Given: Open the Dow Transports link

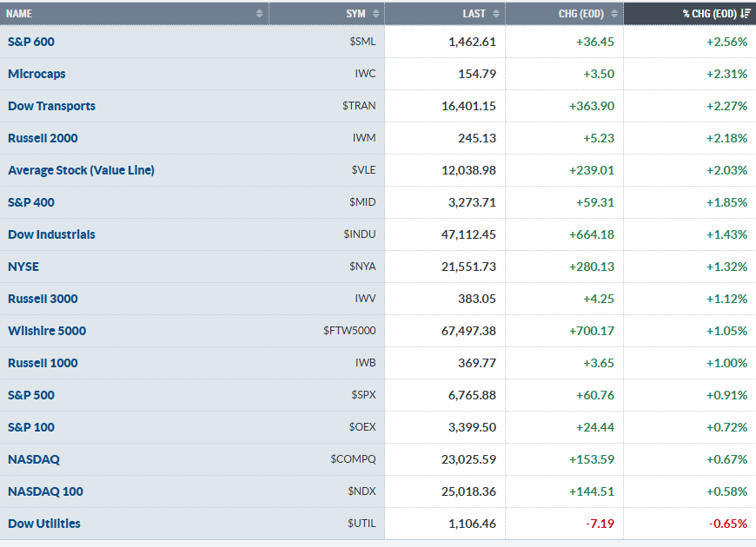Looking at the screenshot, I should pyautogui.click(x=51, y=106).
